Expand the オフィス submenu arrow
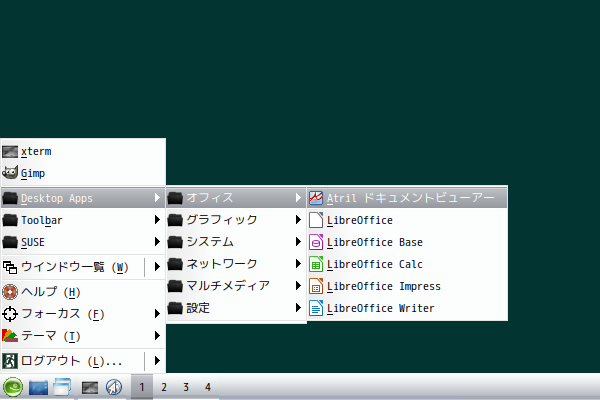The height and width of the screenshot is (400, 600). pyautogui.click(x=298, y=198)
